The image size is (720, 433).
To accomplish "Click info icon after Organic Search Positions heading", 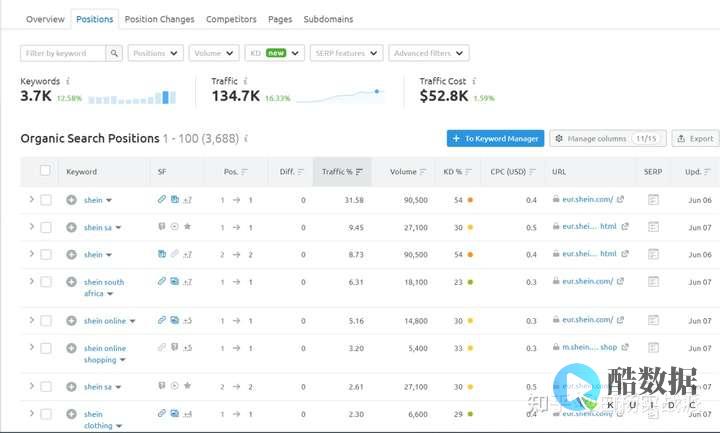I will [x=246, y=138].
